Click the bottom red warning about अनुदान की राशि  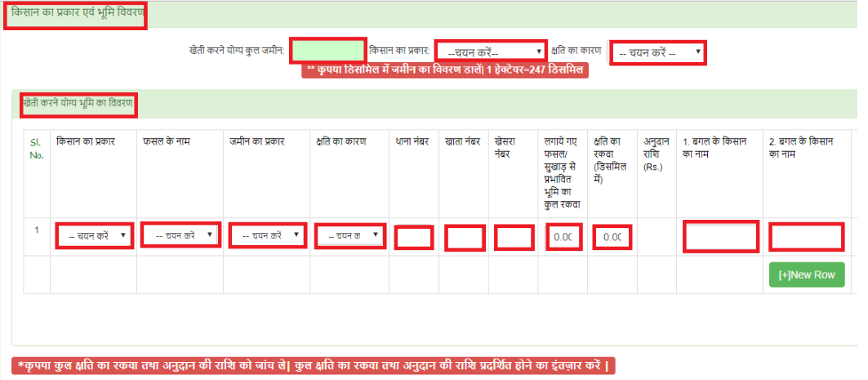click(313, 366)
